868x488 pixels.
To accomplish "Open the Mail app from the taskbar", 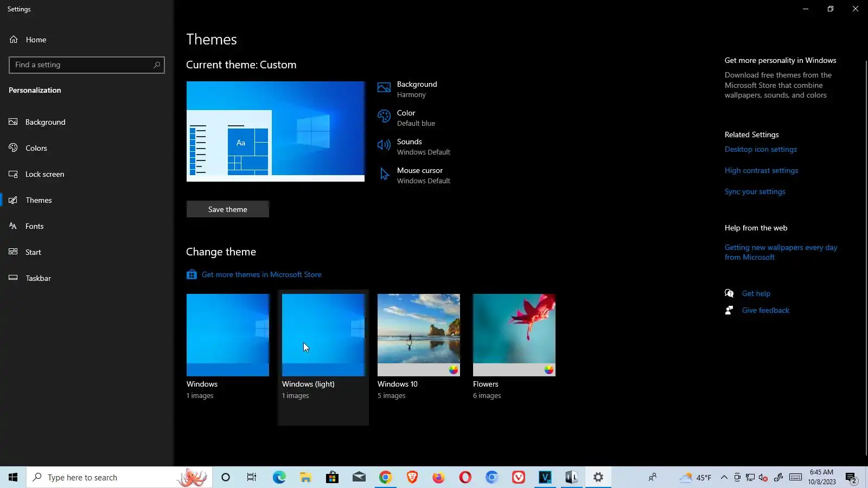I will tap(359, 477).
